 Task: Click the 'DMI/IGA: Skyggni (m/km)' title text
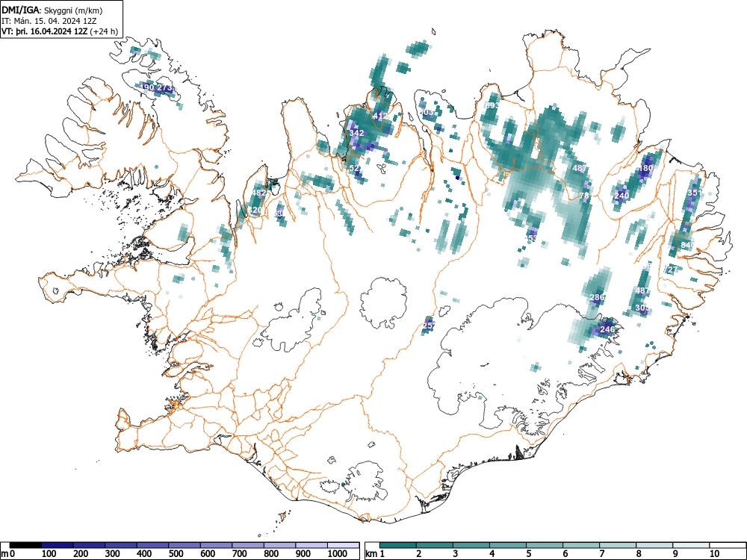[52, 10]
